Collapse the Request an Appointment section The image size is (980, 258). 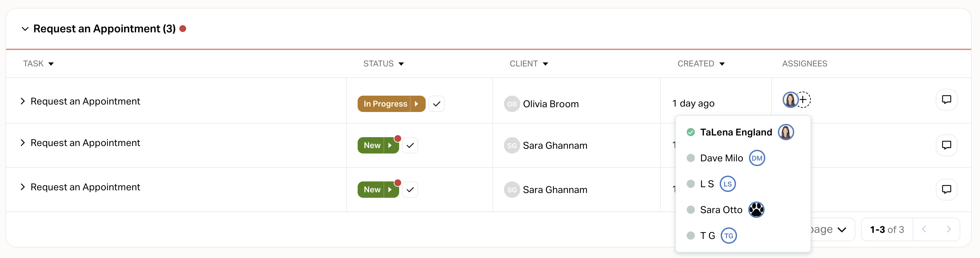point(25,29)
